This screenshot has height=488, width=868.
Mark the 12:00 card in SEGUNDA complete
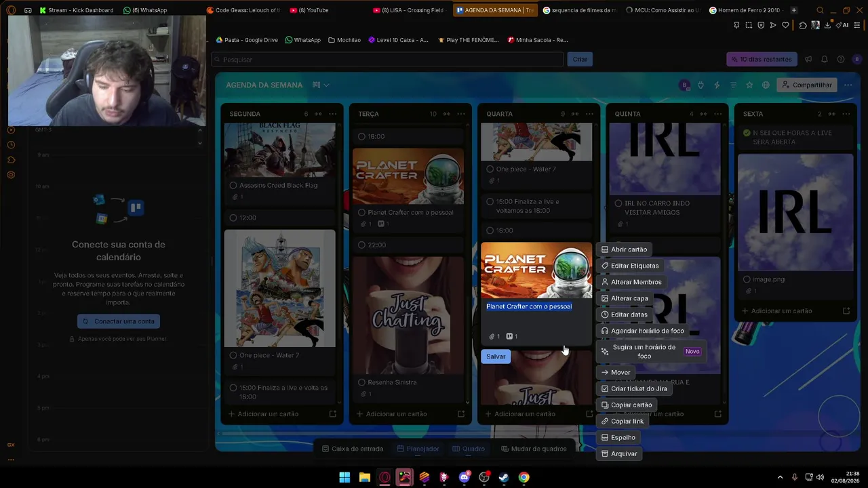[x=233, y=218]
